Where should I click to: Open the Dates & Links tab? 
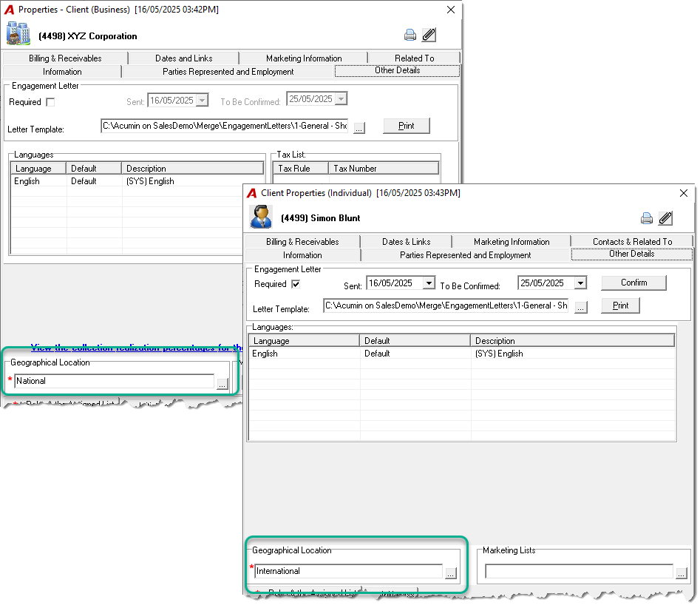407,242
